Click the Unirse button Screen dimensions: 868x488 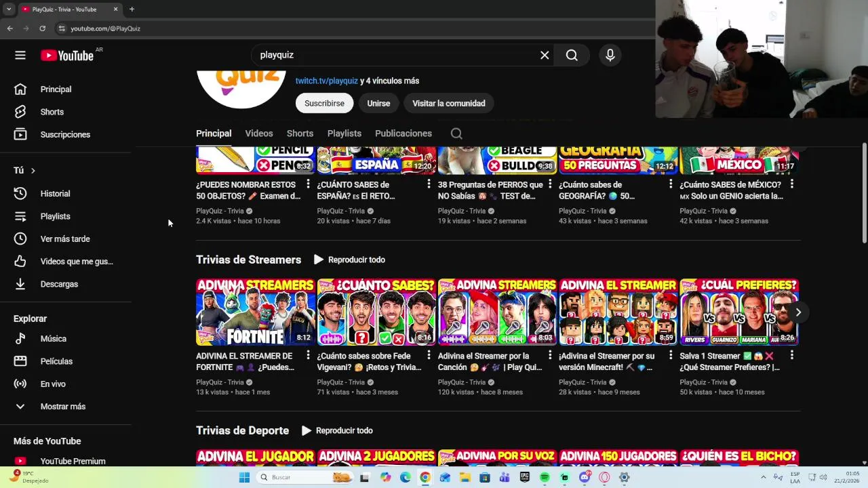pos(378,103)
